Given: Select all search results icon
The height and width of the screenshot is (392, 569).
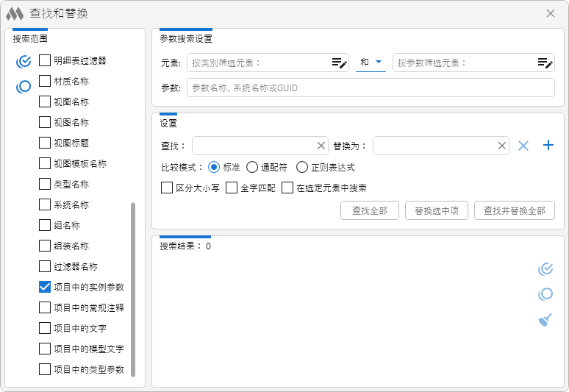Looking at the screenshot, I should (545, 269).
